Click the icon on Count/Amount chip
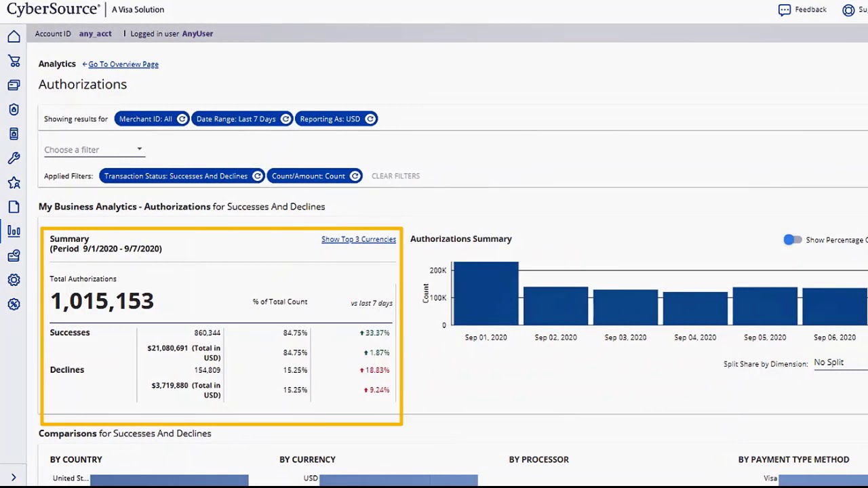868x488 pixels. [355, 176]
